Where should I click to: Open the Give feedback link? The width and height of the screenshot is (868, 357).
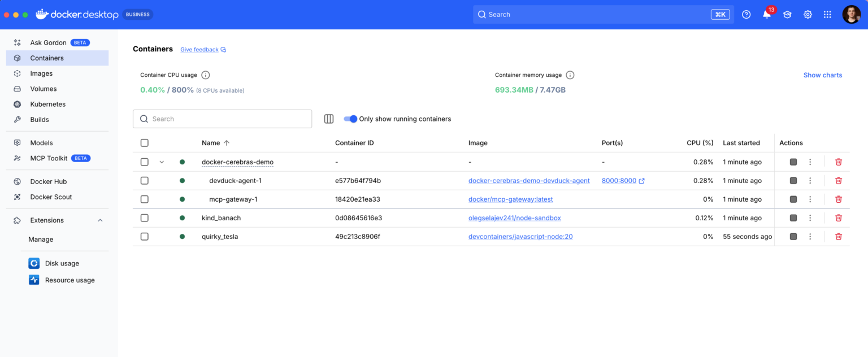(199, 49)
